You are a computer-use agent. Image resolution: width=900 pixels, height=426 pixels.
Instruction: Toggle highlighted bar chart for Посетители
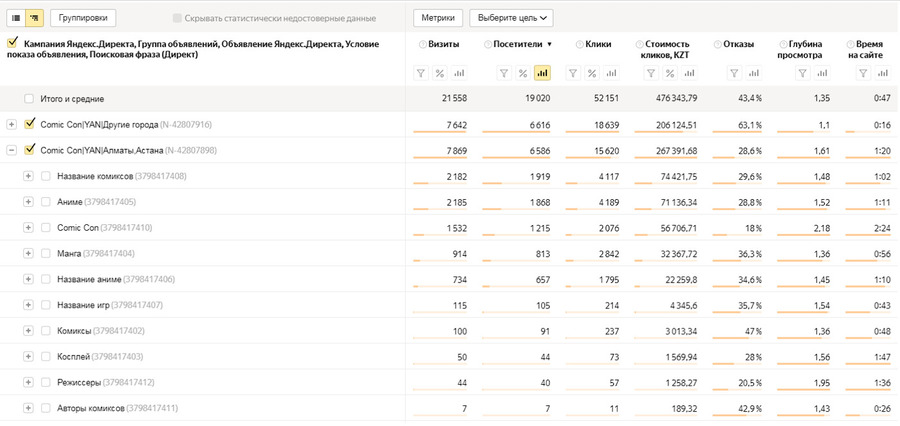pos(542,73)
